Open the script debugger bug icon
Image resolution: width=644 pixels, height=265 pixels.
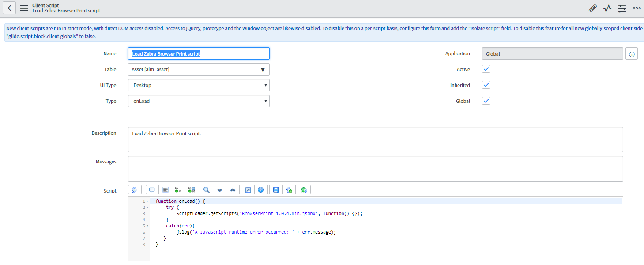tap(304, 189)
